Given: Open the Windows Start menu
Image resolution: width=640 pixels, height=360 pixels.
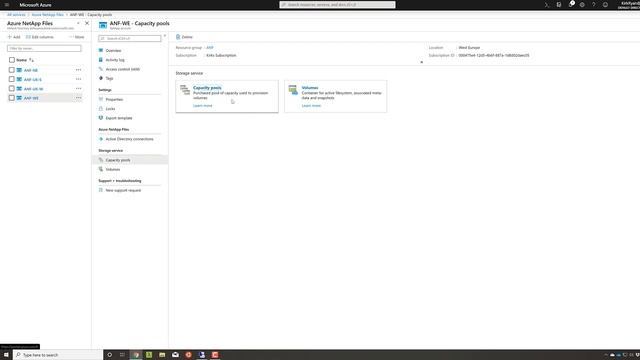Looking at the screenshot, I should point(6,355).
